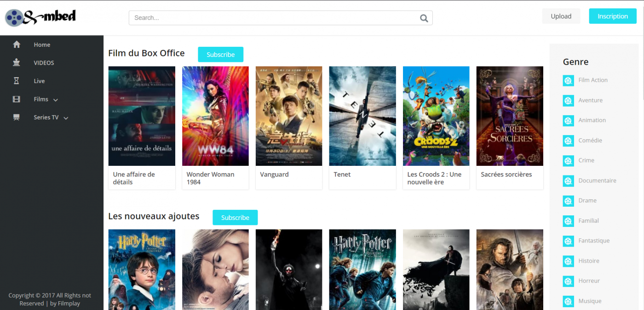Open the Documentaire genre link

[597, 180]
